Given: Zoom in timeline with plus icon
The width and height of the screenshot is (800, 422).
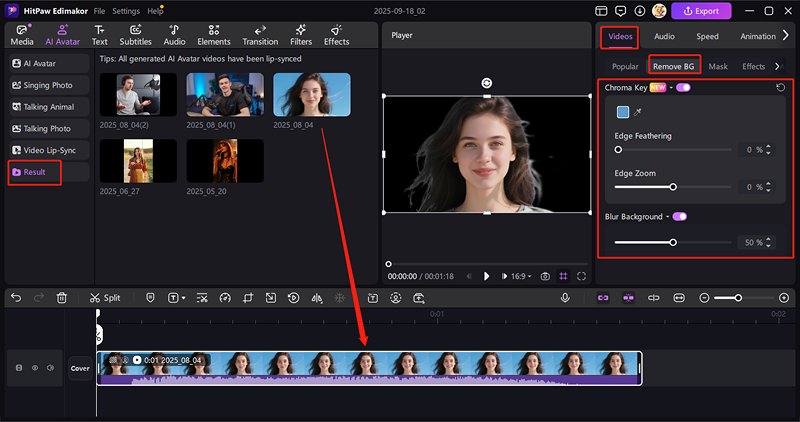Looking at the screenshot, I should coord(784,298).
